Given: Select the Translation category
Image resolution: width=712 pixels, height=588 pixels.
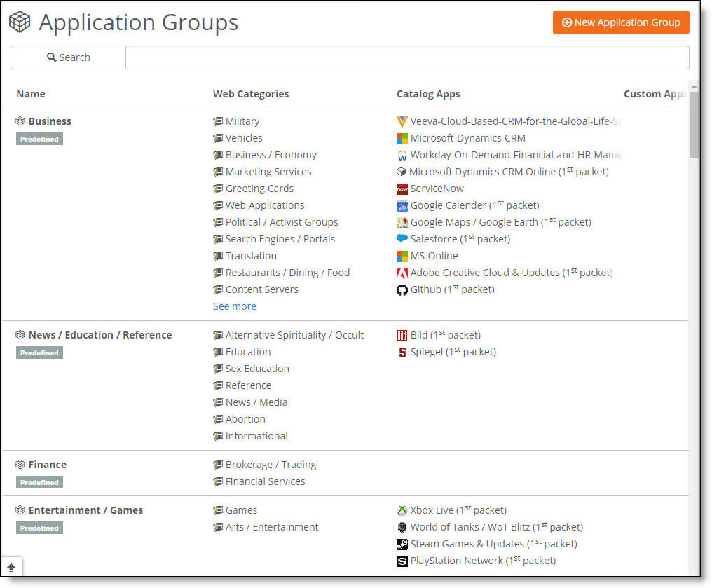Looking at the screenshot, I should (251, 256).
